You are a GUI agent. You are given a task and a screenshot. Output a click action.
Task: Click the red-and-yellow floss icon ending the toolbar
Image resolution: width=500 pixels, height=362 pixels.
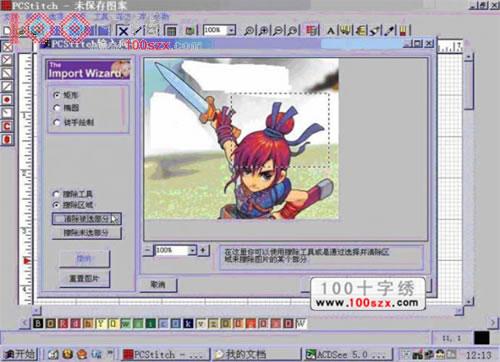(403, 31)
